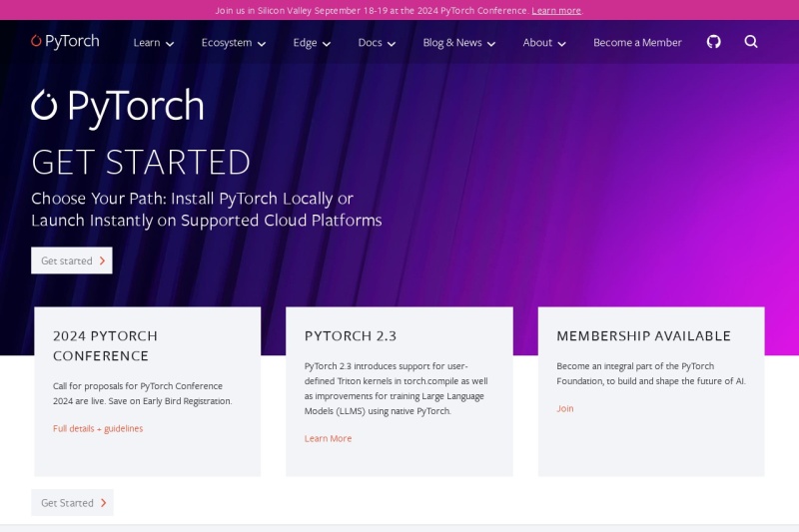Click the hero Get started button
The image size is (799, 532).
tap(72, 261)
